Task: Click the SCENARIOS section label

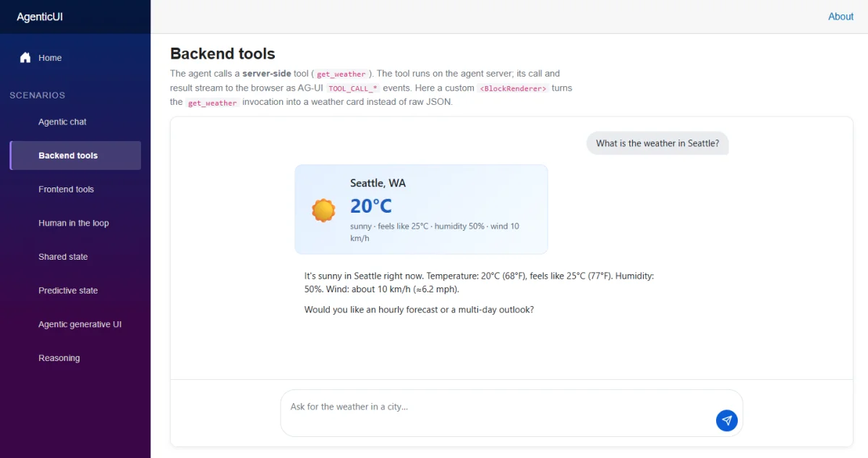Action: click(38, 96)
